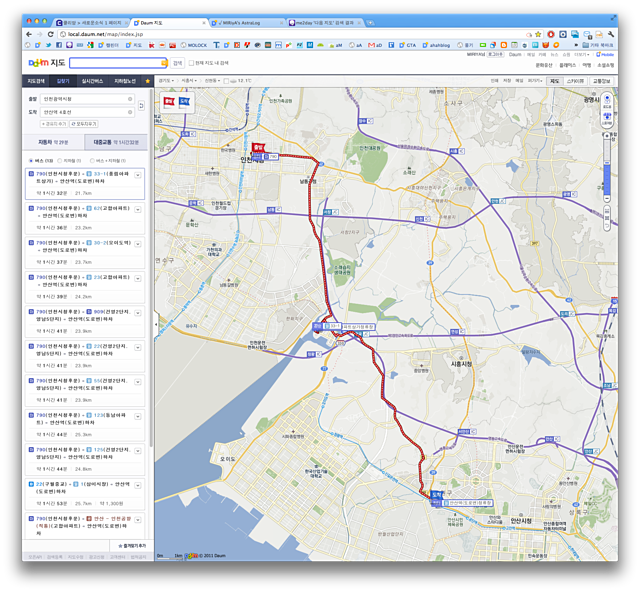The height and width of the screenshot is (592, 640).
Task: Open ahahblog bookmark
Action: click(x=436, y=45)
